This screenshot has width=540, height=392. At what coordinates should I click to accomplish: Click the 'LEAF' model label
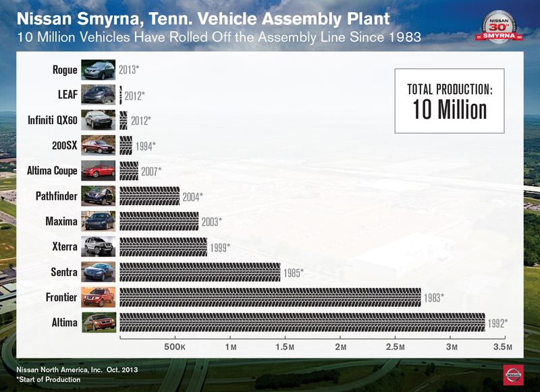pos(68,94)
